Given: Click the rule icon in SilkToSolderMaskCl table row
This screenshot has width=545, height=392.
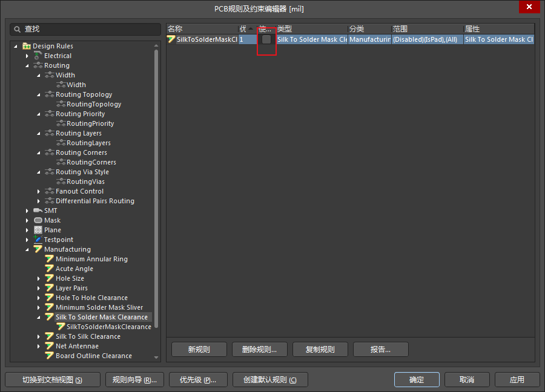Looking at the screenshot, I should 171,39.
